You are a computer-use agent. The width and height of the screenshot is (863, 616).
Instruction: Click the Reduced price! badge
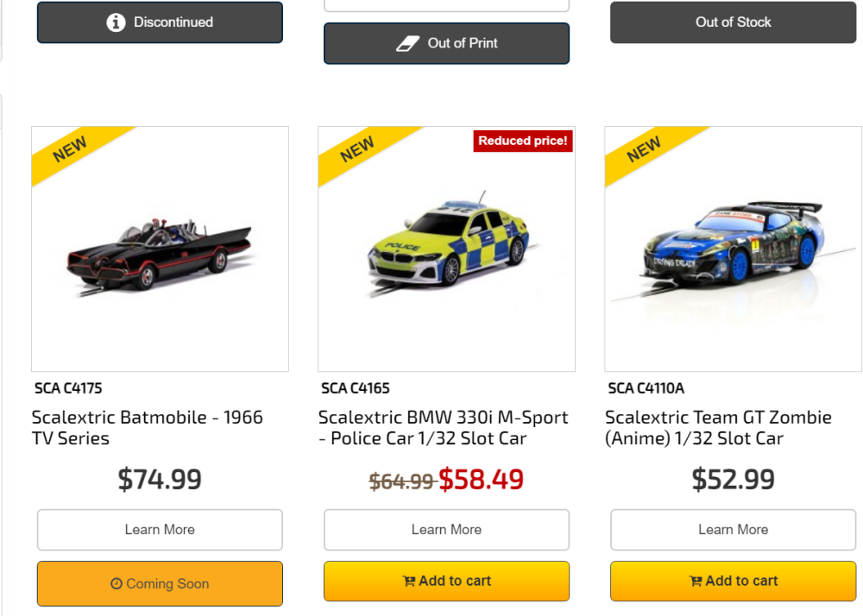(523, 141)
